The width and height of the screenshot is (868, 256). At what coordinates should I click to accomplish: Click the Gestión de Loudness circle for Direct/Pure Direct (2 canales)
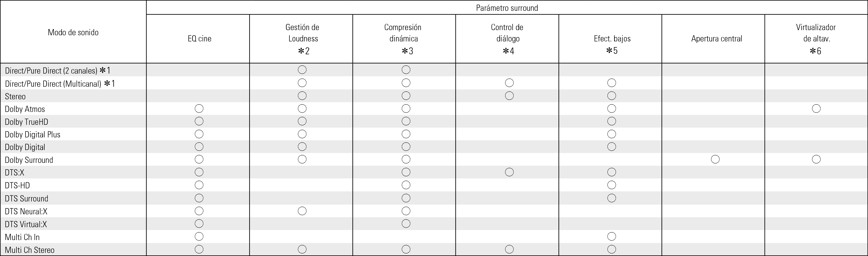302,70
